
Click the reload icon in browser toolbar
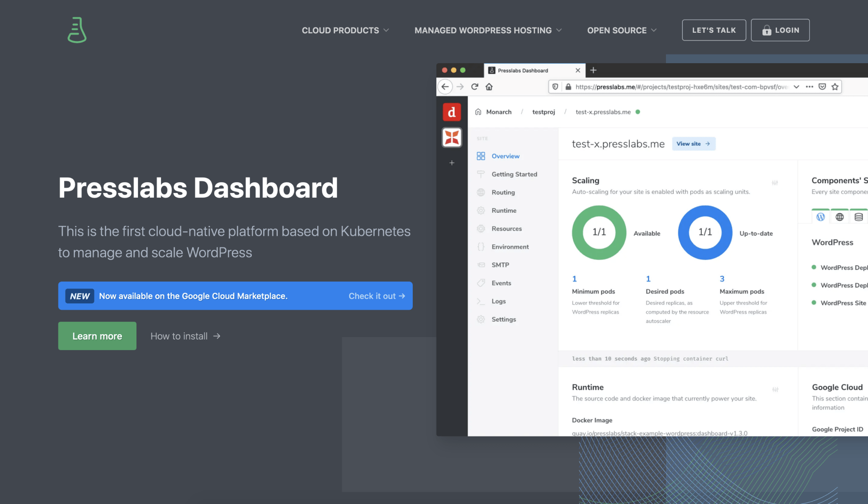tap(475, 87)
